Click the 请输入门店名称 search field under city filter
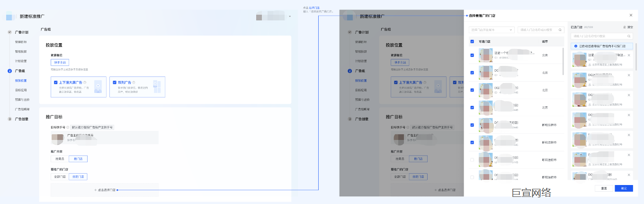The height and width of the screenshot is (204, 644). [541, 29]
